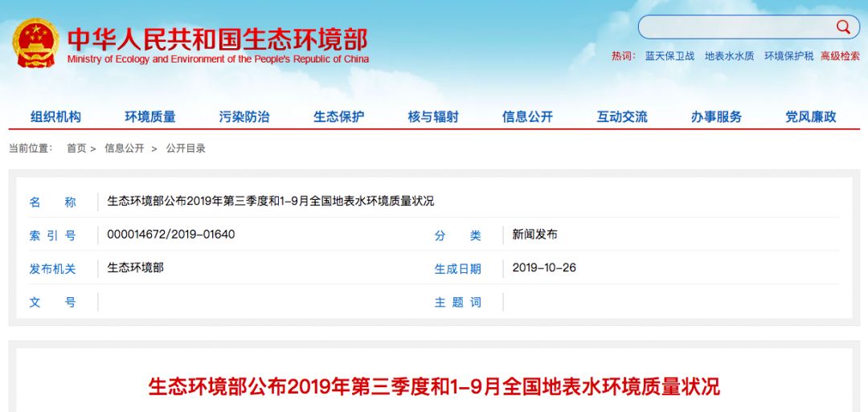Click the date 2019-10-26

point(544,267)
